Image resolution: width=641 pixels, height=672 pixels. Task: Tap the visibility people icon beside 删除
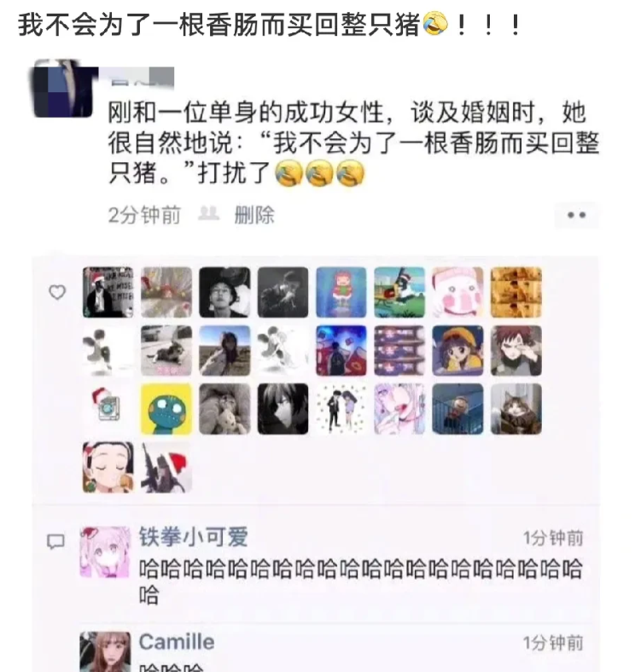pos(208,213)
